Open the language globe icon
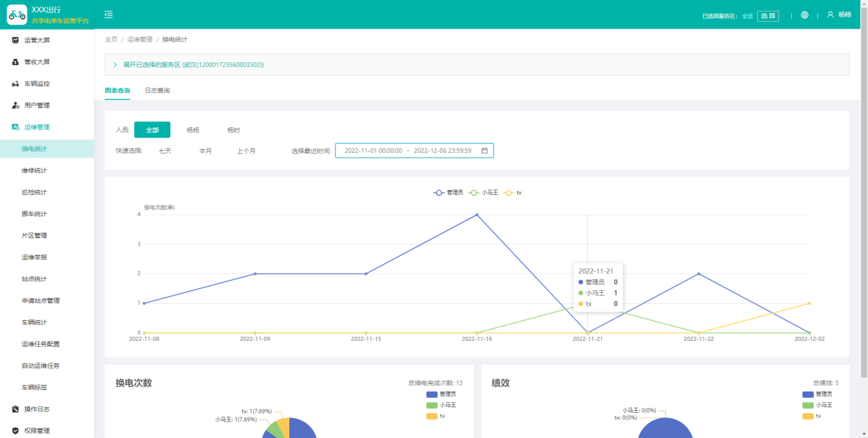The width and height of the screenshot is (868, 438). click(804, 15)
